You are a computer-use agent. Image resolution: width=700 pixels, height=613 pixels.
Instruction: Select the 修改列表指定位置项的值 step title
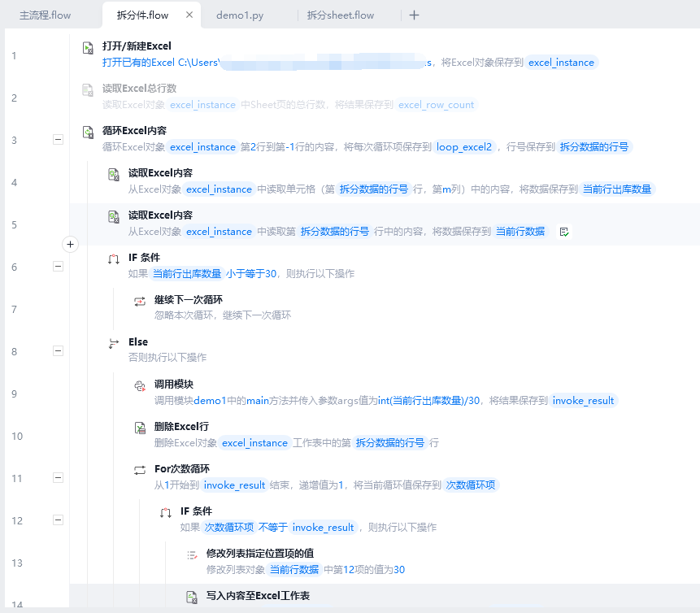pos(260,553)
